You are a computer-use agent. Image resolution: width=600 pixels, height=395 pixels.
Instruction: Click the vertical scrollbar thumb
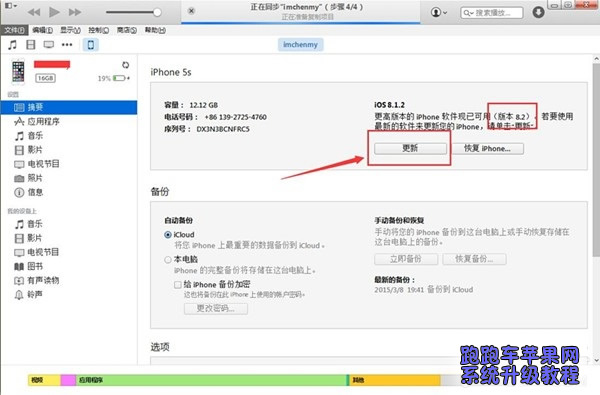point(596,160)
